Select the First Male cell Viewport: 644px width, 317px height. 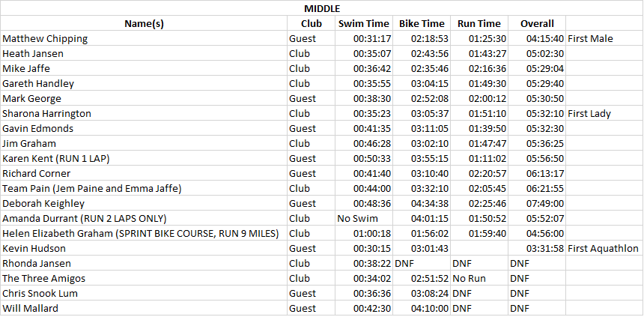[590, 38]
